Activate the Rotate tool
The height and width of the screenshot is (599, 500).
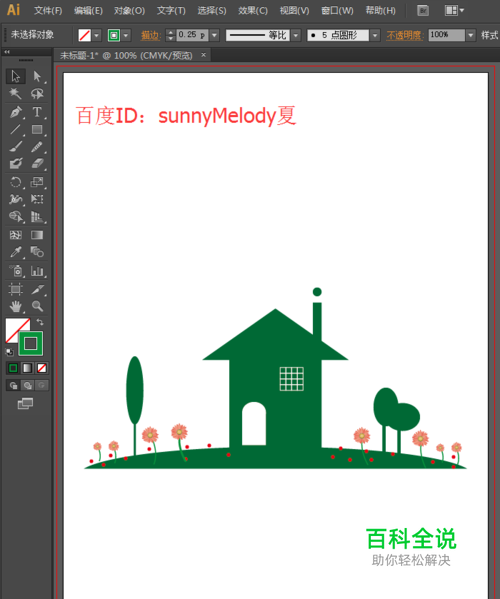coord(16,182)
